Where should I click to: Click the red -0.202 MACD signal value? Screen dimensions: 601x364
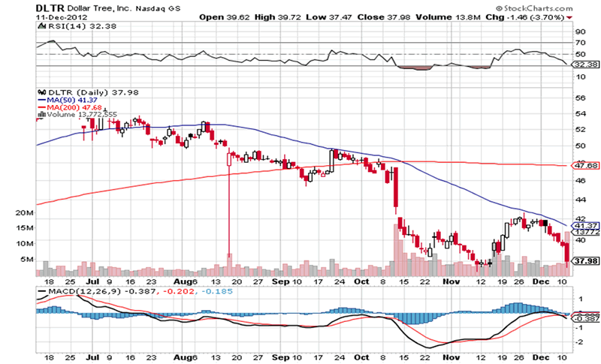pyautogui.click(x=177, y=291)
